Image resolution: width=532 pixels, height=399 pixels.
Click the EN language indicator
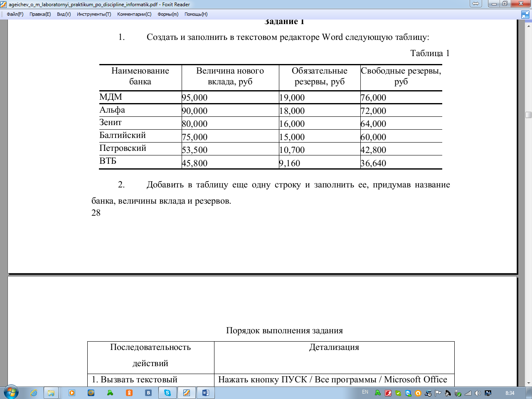pos(365,392)
